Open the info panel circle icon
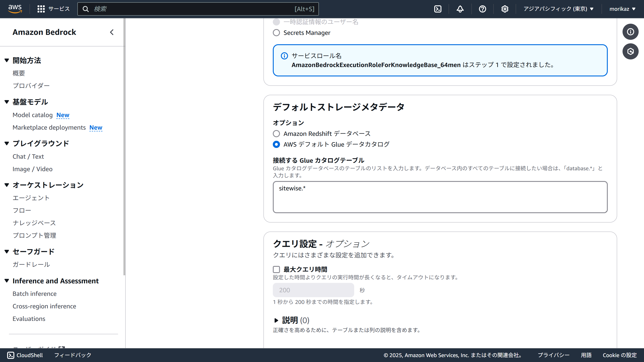Image resolution: width=644 pixels, height=362 pixels. coord(630,32)
